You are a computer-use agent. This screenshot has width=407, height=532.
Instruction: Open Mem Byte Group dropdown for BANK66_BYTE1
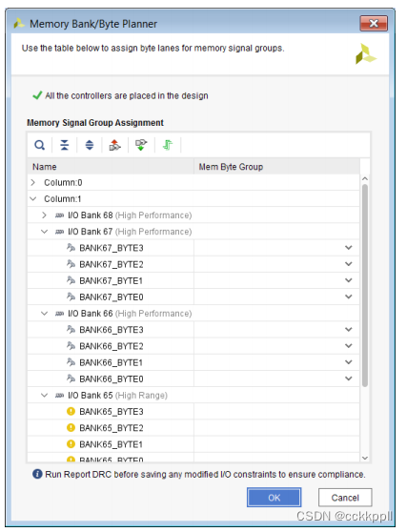click(x=348, y=362)
